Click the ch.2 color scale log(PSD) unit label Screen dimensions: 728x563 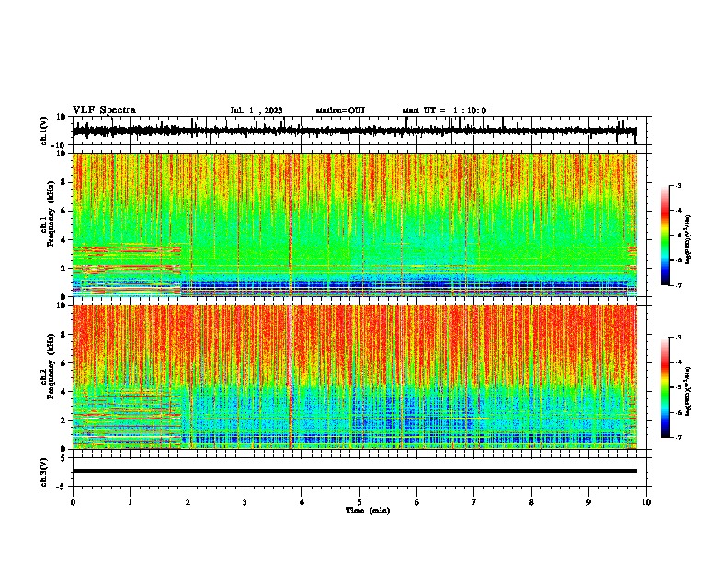(x=688, y=391)
